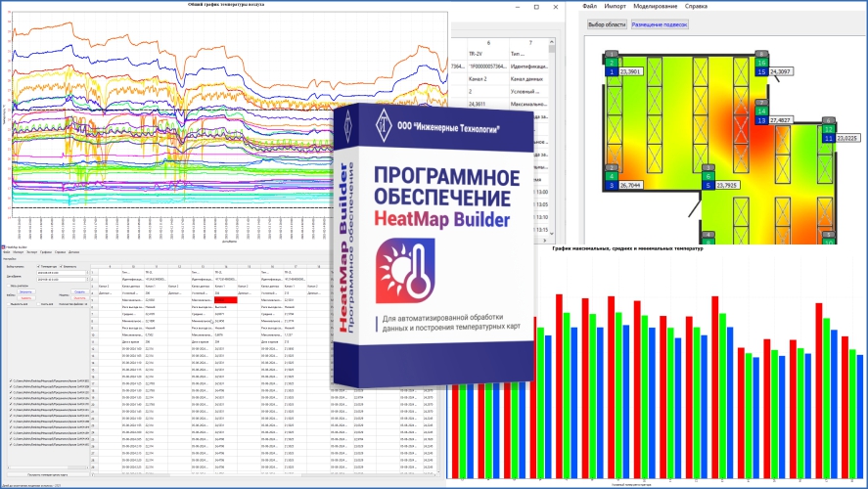This screenshot has height=489, width=868.
Task: Select green sensor marker 14 on heat map
Action: pyautogui.click(x=761, y=111)
